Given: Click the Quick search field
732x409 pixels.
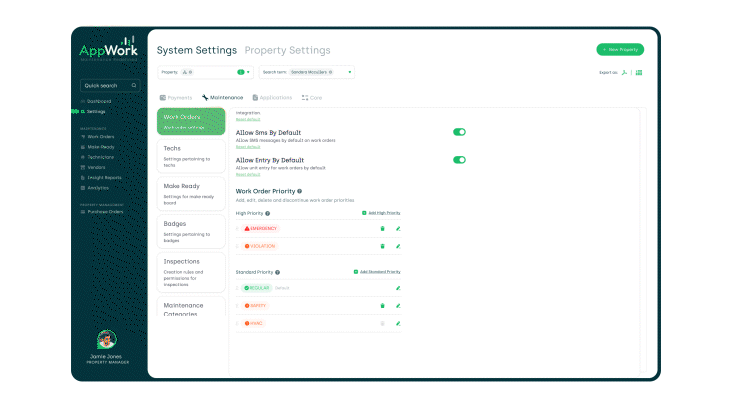Looking at the screenshot, I should pyautogui.click(x=109, y=86).
